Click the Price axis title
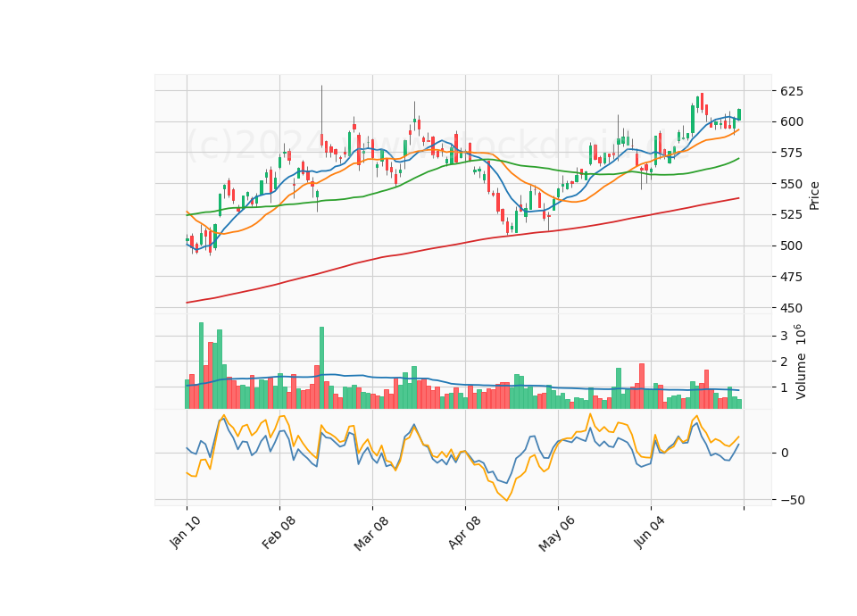The image size is (857, 616). (x=814, y=196)
